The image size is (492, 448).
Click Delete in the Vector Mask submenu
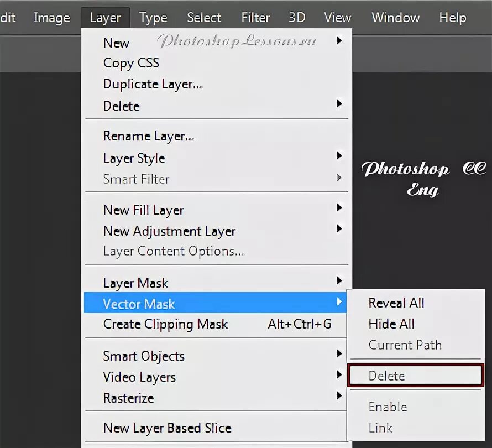tap(416, 375)
